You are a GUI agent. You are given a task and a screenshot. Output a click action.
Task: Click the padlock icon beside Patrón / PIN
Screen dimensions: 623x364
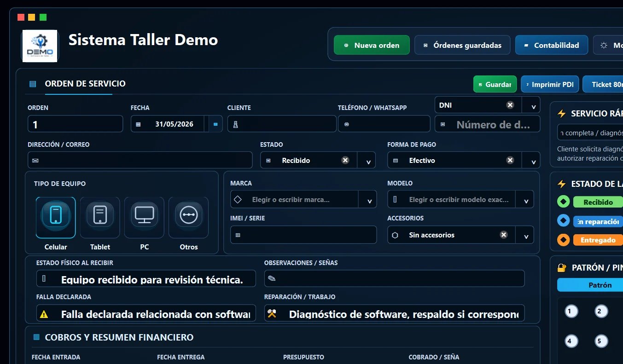[x=562, y=267]
